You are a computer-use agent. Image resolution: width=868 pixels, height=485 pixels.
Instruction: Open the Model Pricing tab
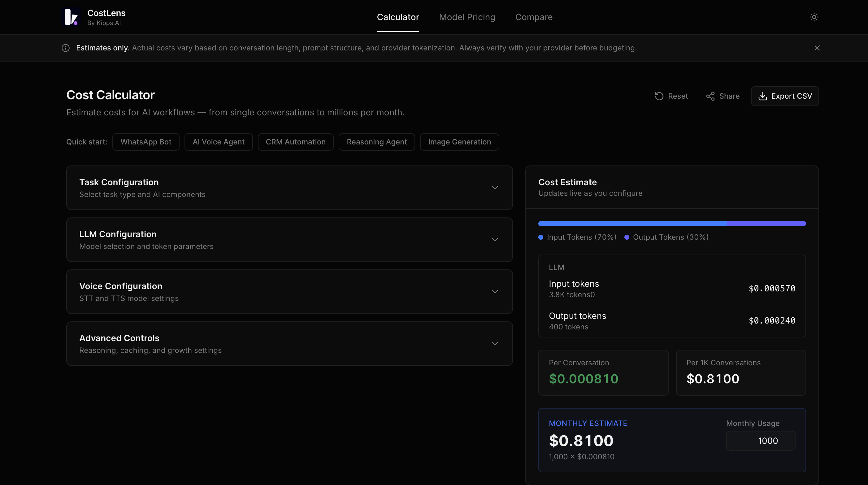[x=467, y=17]
